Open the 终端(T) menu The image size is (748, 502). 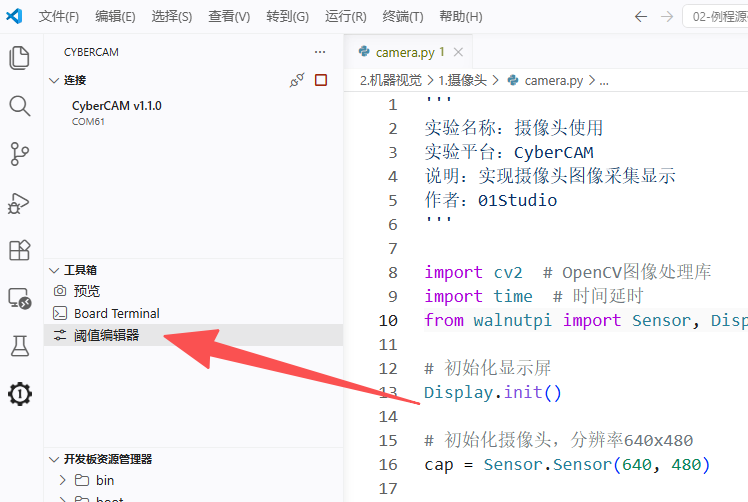click(403, 17)
